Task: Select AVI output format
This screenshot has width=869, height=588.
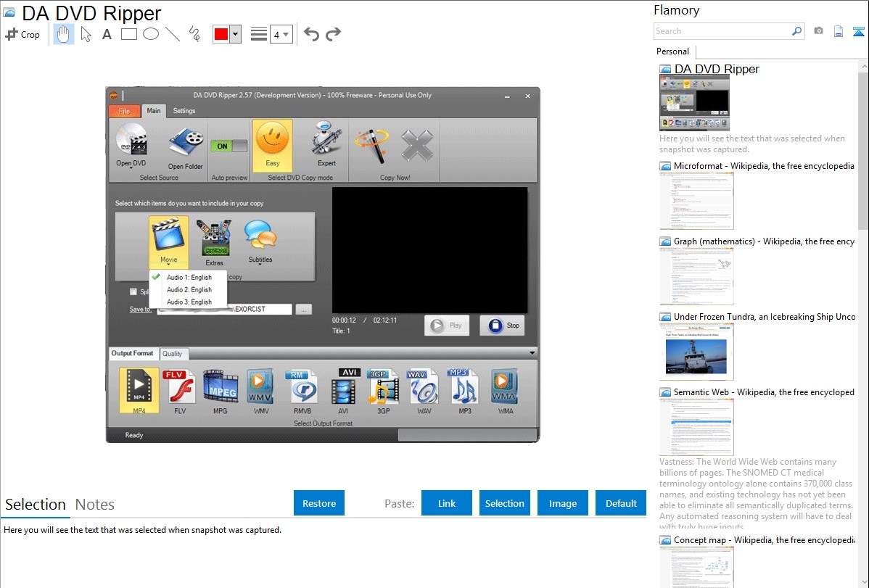Action: (343, 392)
